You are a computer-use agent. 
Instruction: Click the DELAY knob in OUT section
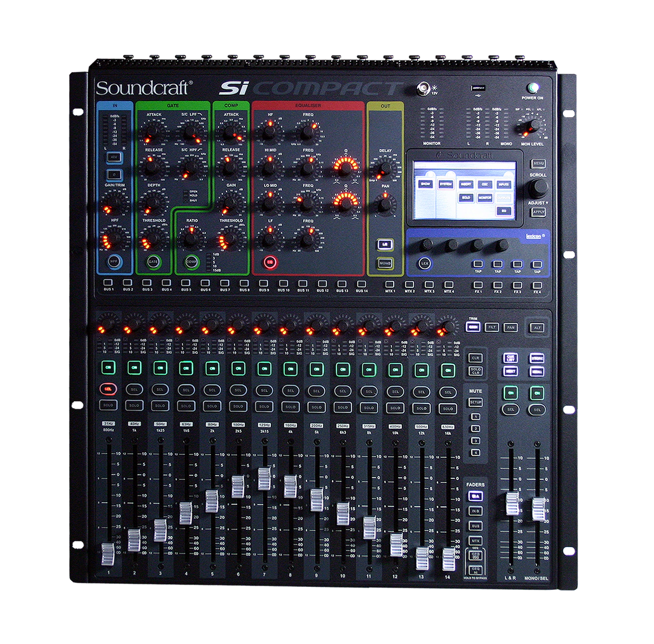click(385, 168)
